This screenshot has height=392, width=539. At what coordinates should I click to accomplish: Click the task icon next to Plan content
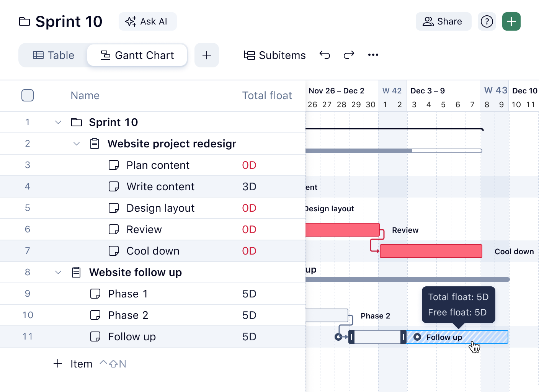(114, 165)
